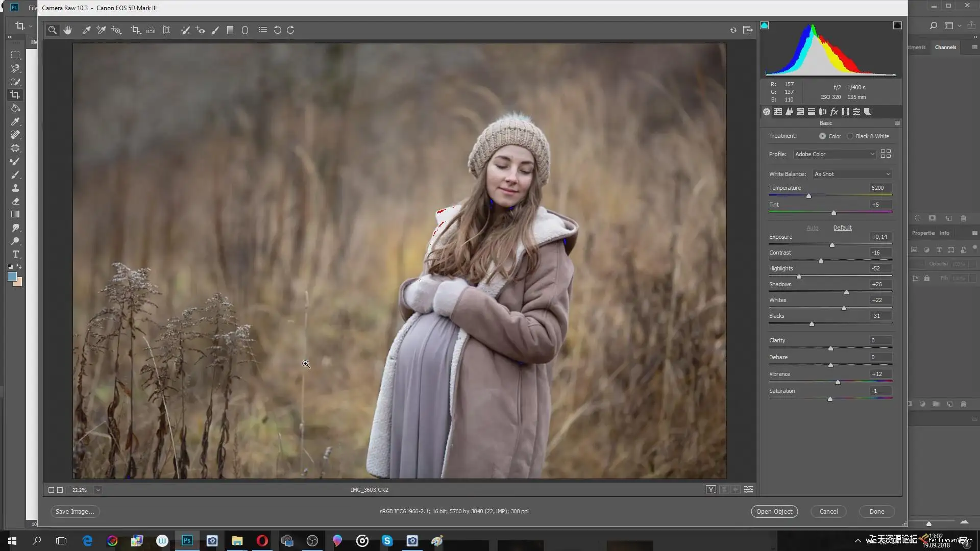Toggle shadow clipping warning on histogram

[764, 26]
